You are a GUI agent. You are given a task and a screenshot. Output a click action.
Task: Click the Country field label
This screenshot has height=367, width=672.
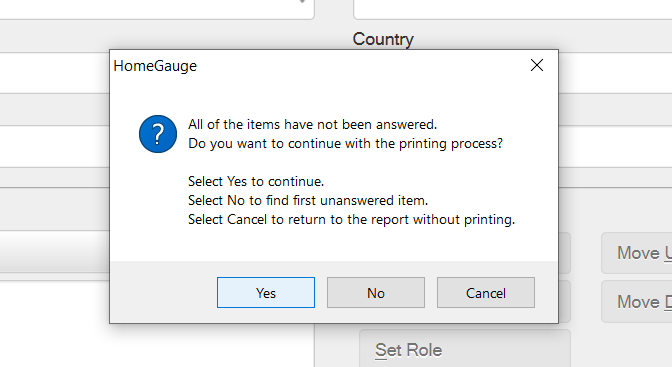pos(383,39)
